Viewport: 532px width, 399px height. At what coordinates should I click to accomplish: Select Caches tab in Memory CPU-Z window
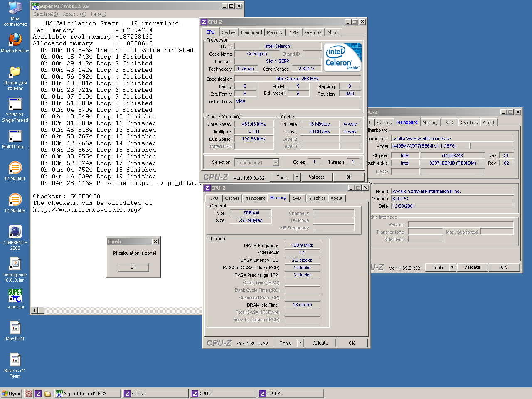[x=232, y=198]
